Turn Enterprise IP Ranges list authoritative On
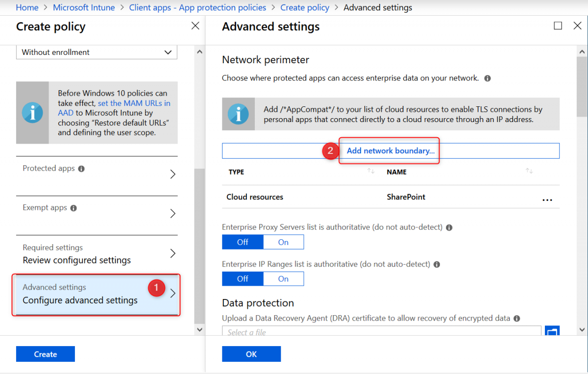Image resolution: width=588 pixels, height=374 pixels. pyautogui.click(x=283, y=278)
